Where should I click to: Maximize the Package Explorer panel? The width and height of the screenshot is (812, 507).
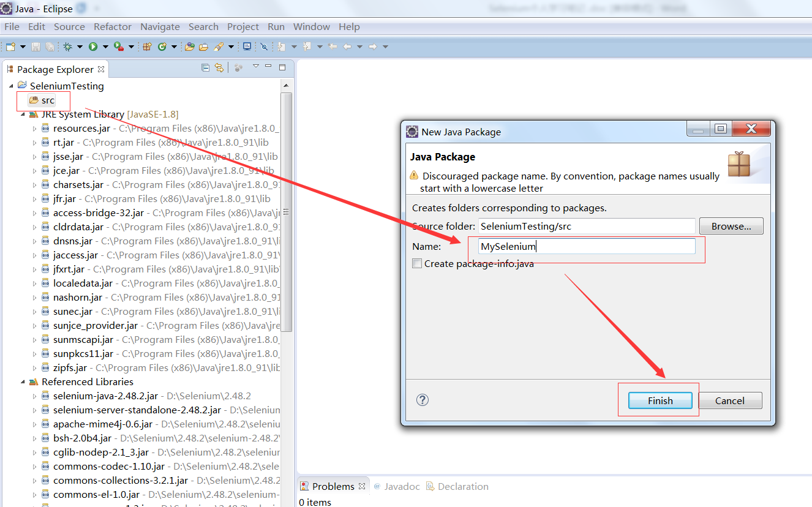(x=282, y=67)
